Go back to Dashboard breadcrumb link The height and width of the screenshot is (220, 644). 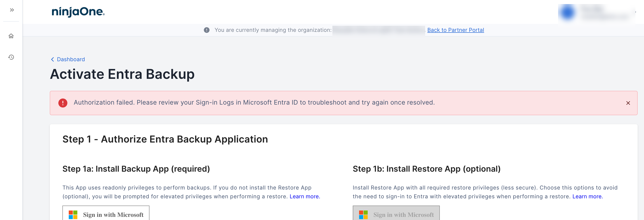pos(71,59)
